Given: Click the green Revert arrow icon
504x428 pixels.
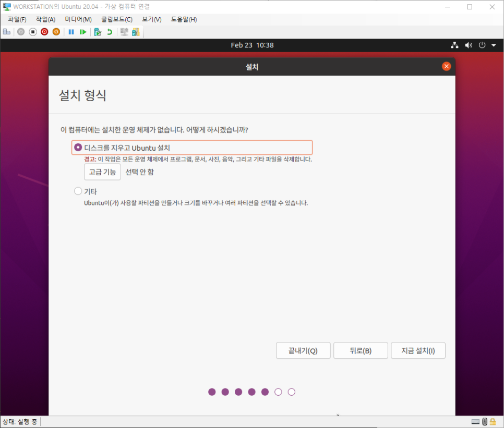Looking at the screenshot, I should [x=110, y=32].
